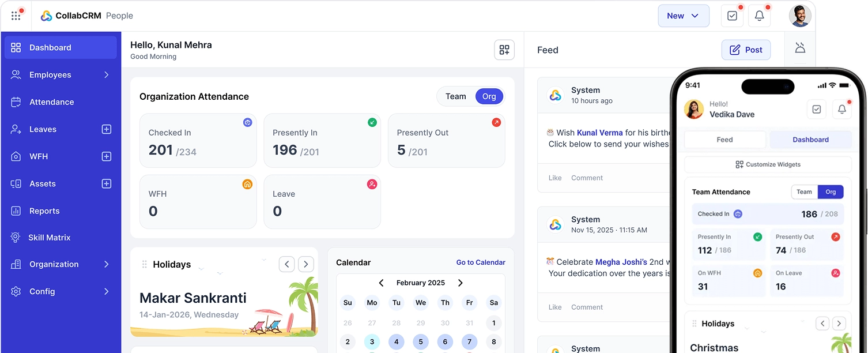Click the Go to Calendar link
This screenshot has height=353, width=868.
481,262
